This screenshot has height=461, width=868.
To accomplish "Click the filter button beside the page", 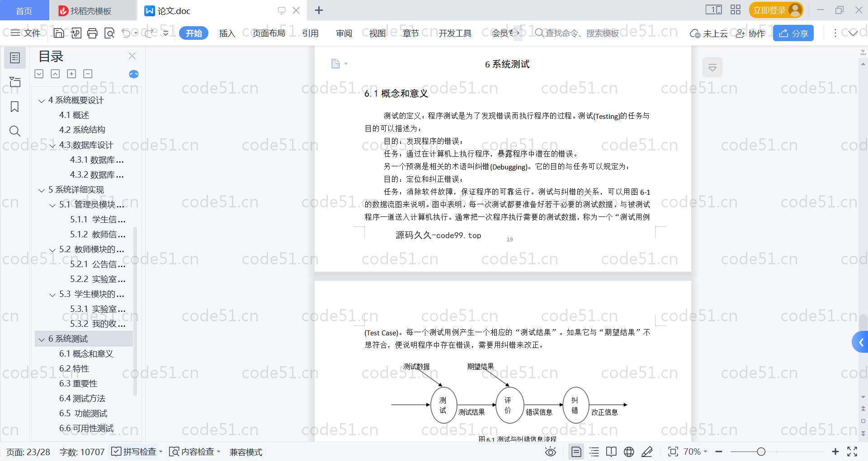I will click(712, 68).
